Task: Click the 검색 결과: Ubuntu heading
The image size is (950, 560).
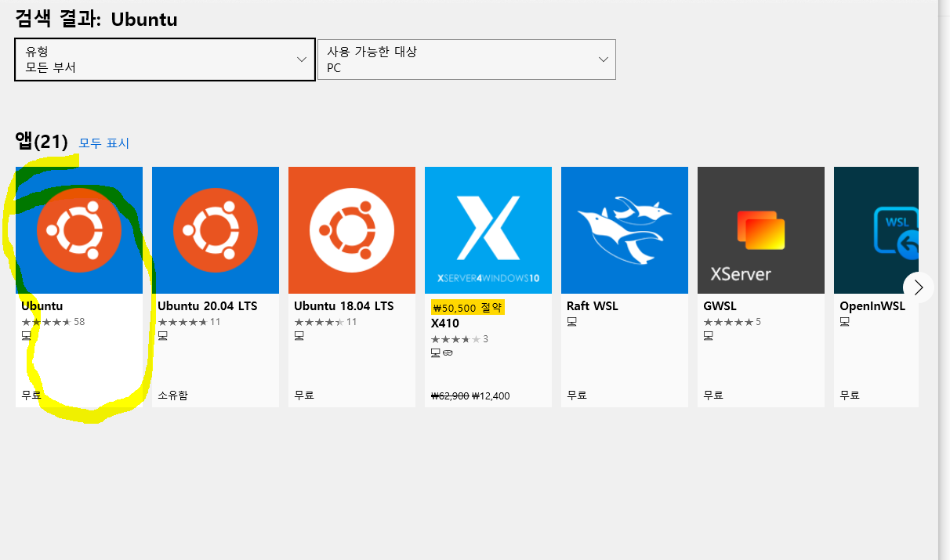Action: click(96, 19)
